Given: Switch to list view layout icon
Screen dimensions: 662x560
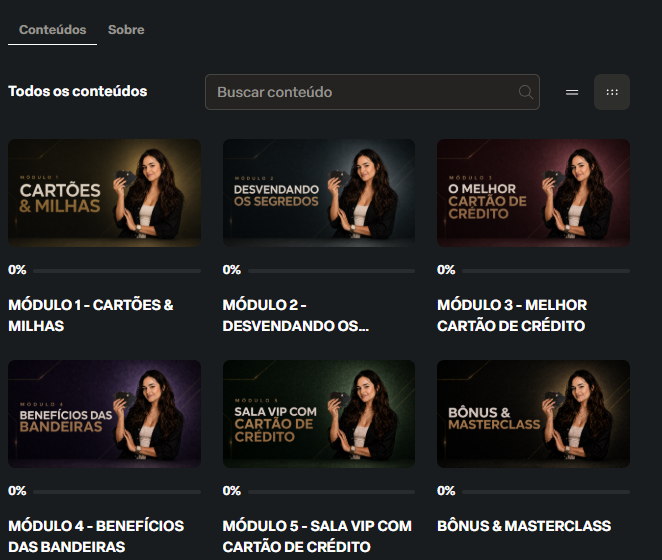Looking at the screenshot, I should click(x=572, y=92).
